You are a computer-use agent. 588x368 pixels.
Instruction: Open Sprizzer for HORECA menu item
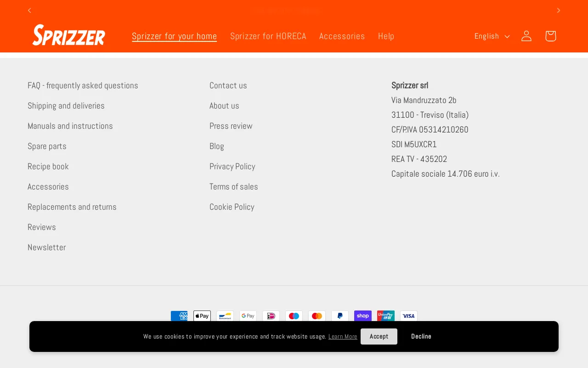point(268,36)
